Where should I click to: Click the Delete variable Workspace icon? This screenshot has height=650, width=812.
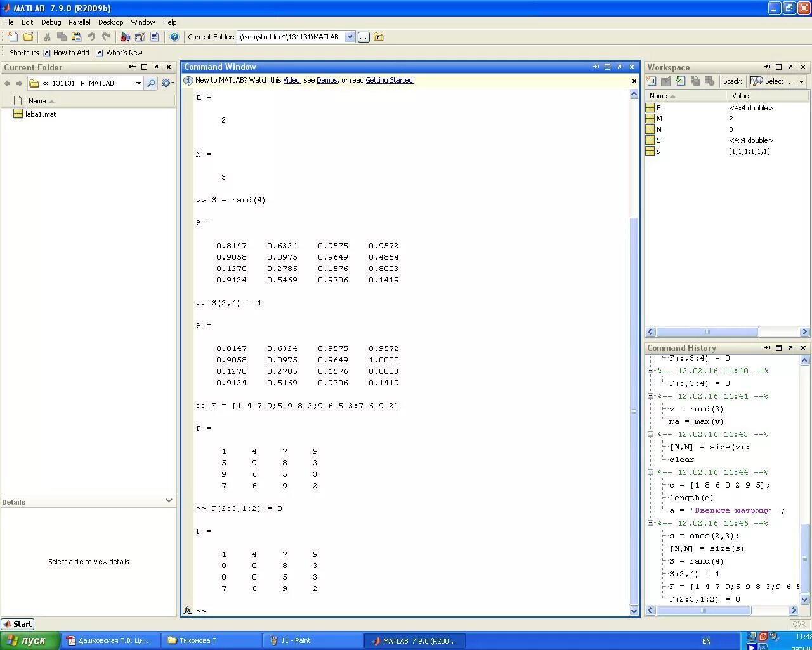[709, 81]
